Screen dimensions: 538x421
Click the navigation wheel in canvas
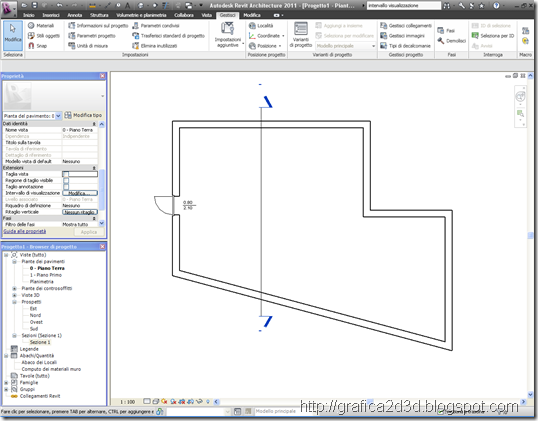[520, 96]
